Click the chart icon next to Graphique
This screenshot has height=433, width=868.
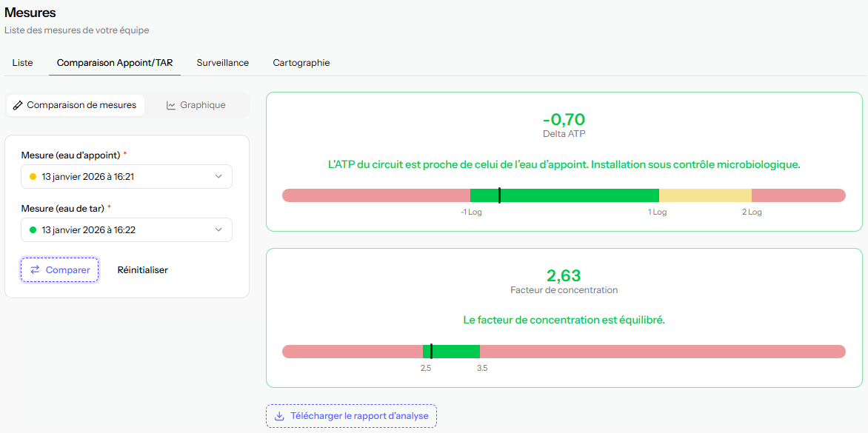coord(171,105)
